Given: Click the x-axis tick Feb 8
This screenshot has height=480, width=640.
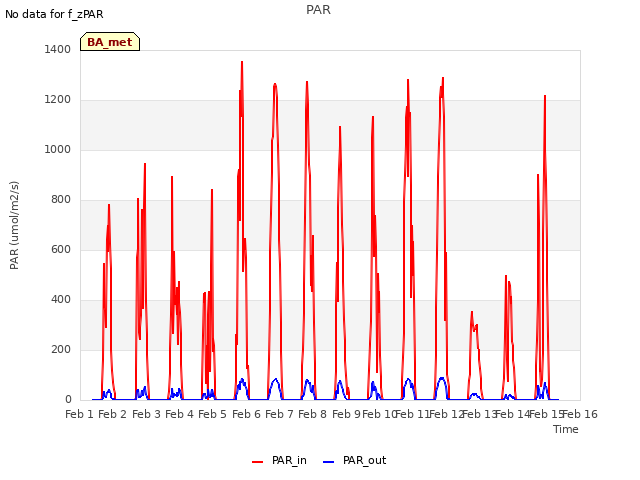Looking at the screenshot, I should point(312,414).
